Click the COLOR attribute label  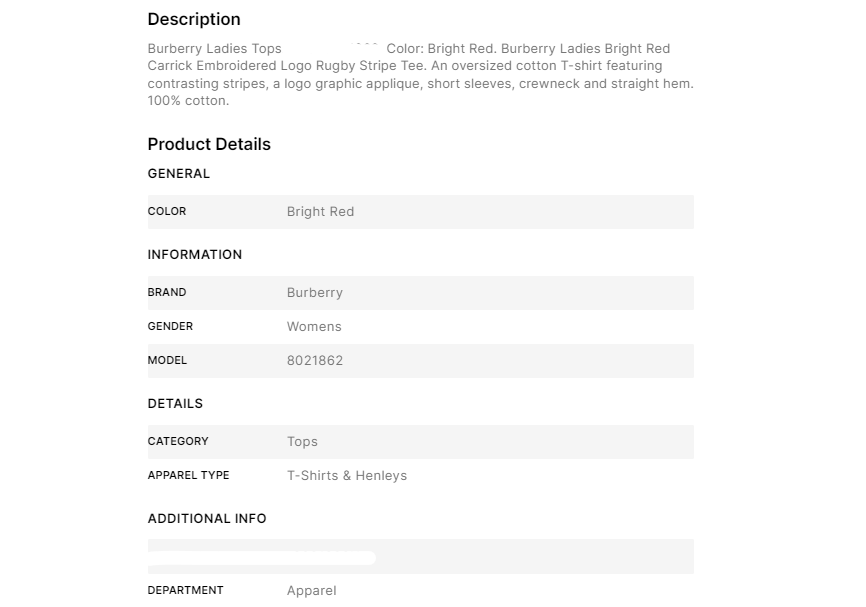[167, 212]
